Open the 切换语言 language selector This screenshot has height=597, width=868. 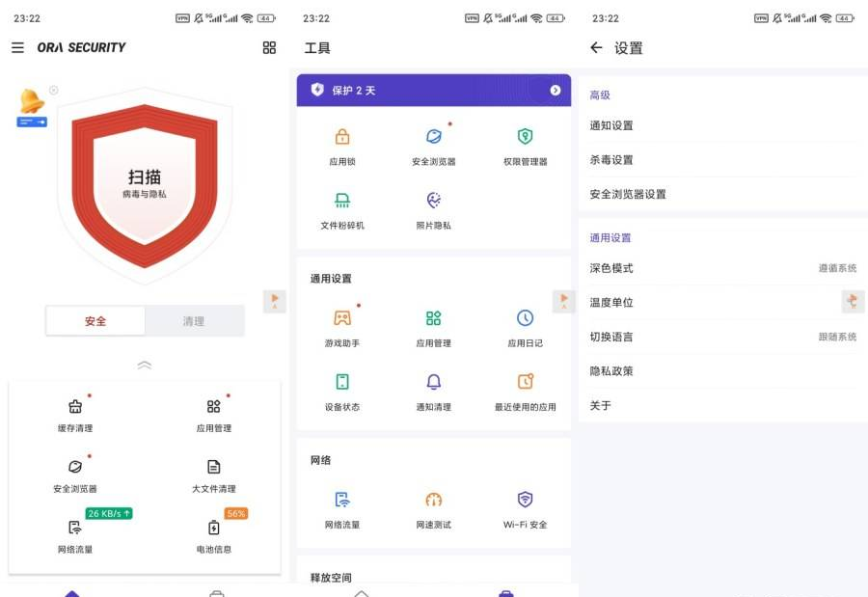(723, 337)
